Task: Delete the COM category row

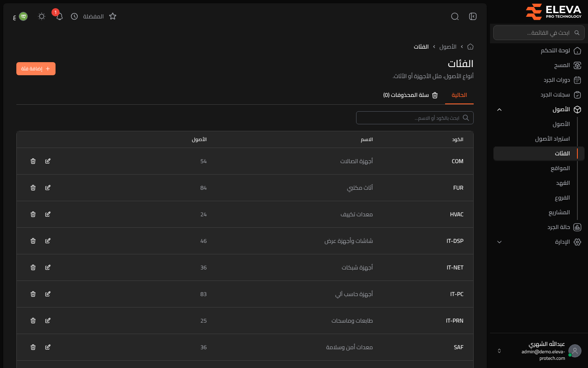Action: (33, 161)
